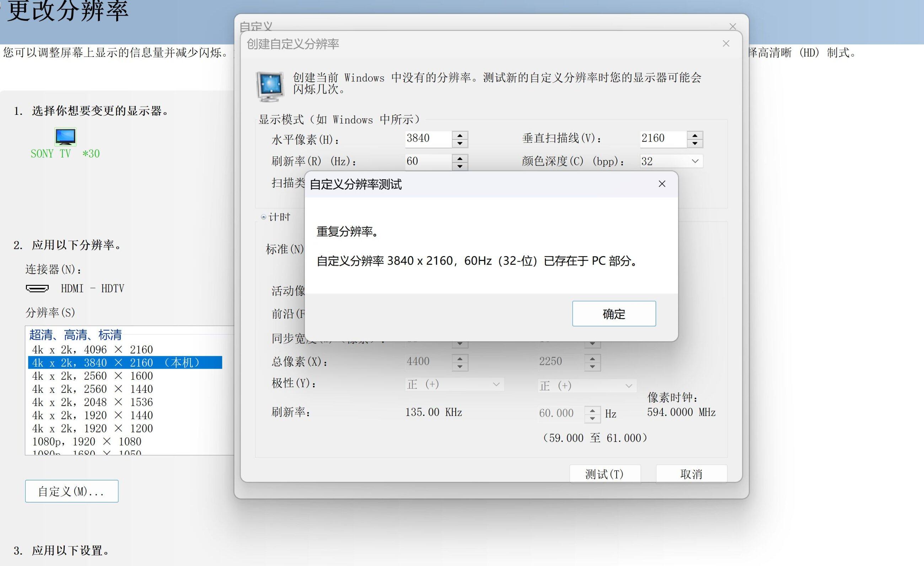Click the 水平像素(H) input field
The image size is (924, 566).
click(428, 138)
